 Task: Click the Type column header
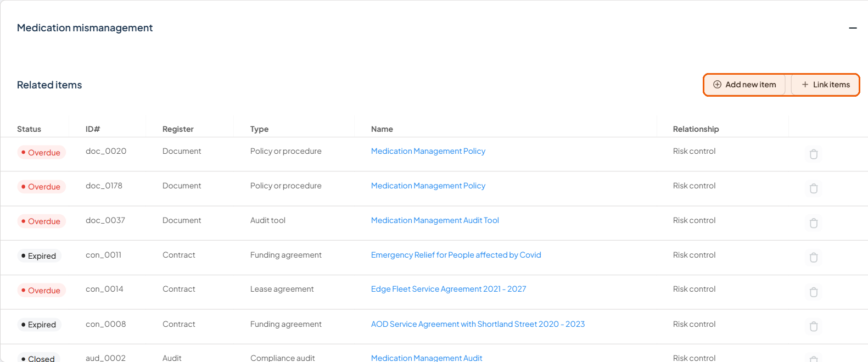[259, 129]
